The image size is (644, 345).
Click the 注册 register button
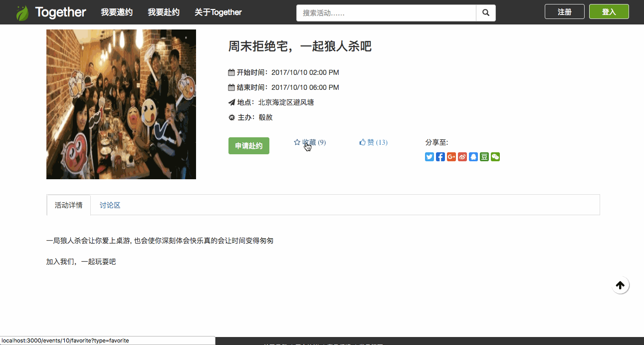pos(565,12)
